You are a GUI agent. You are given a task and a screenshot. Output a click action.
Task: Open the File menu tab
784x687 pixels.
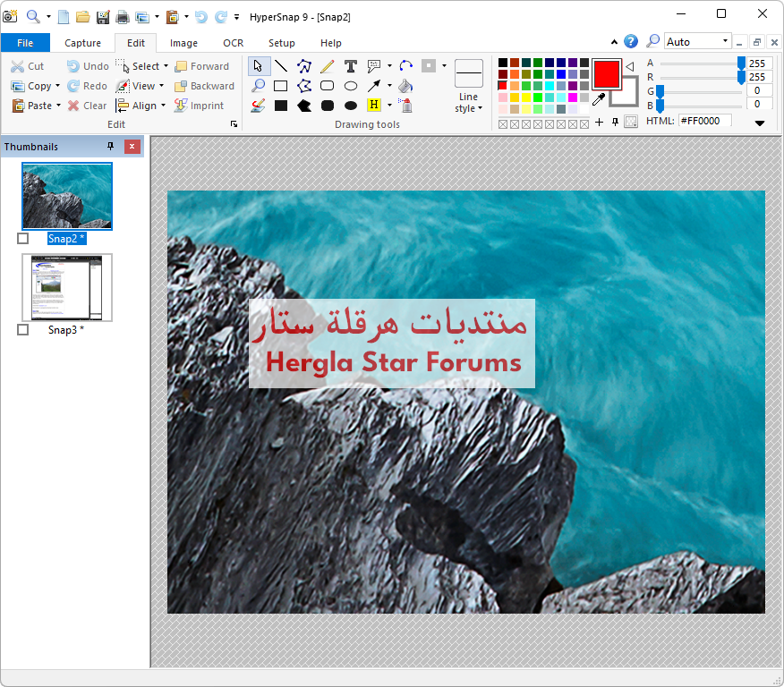[x=25, y=42]
